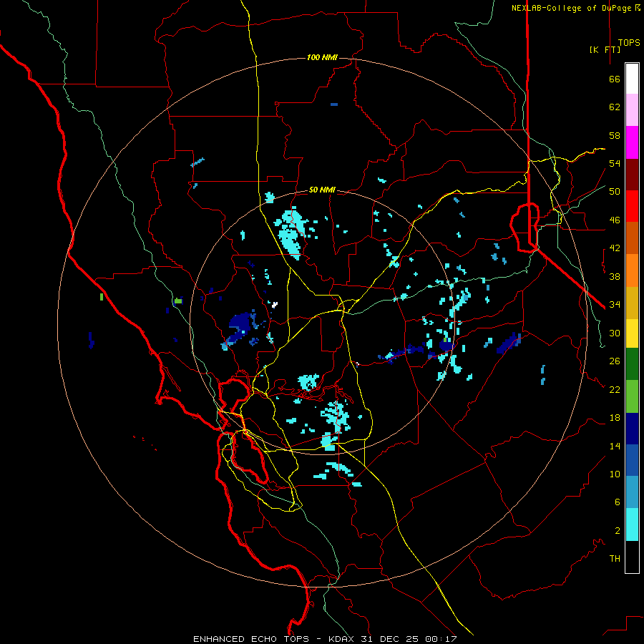Screen dimensions: 644x644
Task: Click the 34 value on the scale
Action: [615, 305]
